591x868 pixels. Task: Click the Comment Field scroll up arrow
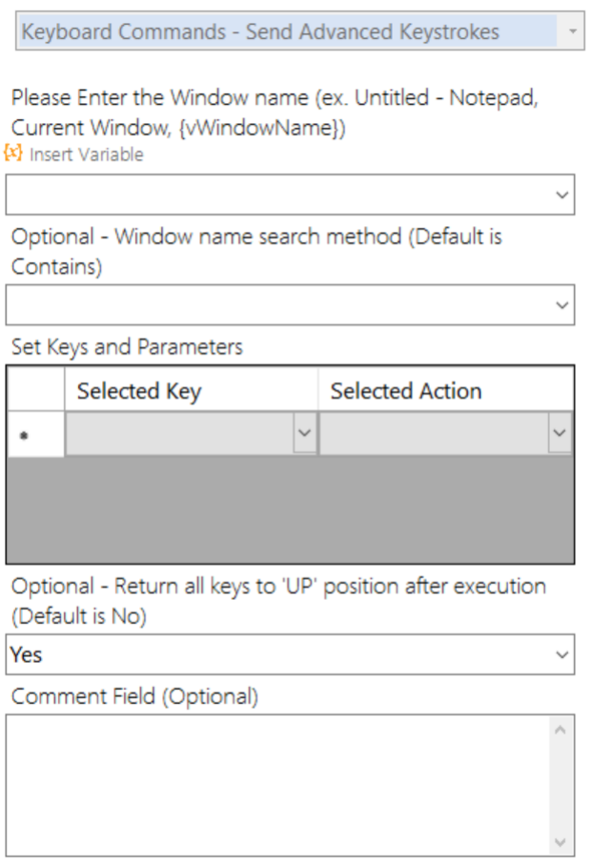pos(560,731)
